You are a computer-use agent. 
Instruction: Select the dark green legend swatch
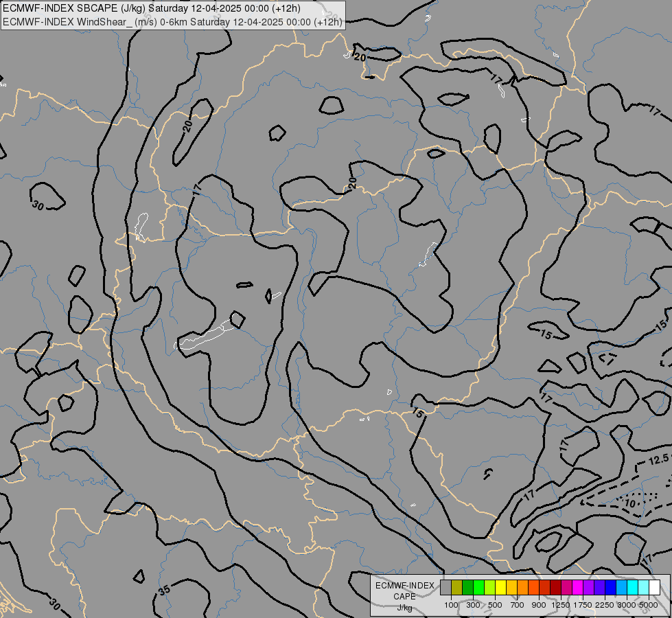coord(468,587)
